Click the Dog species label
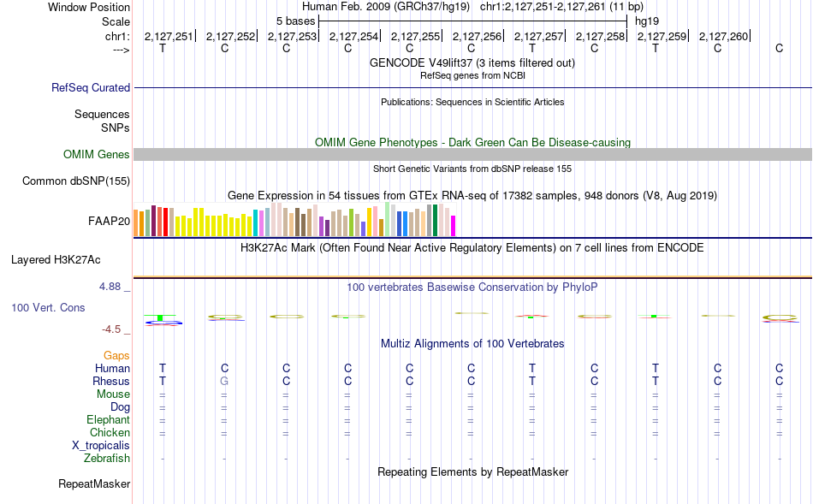This screenshot has height=504, width=813. 120,407
